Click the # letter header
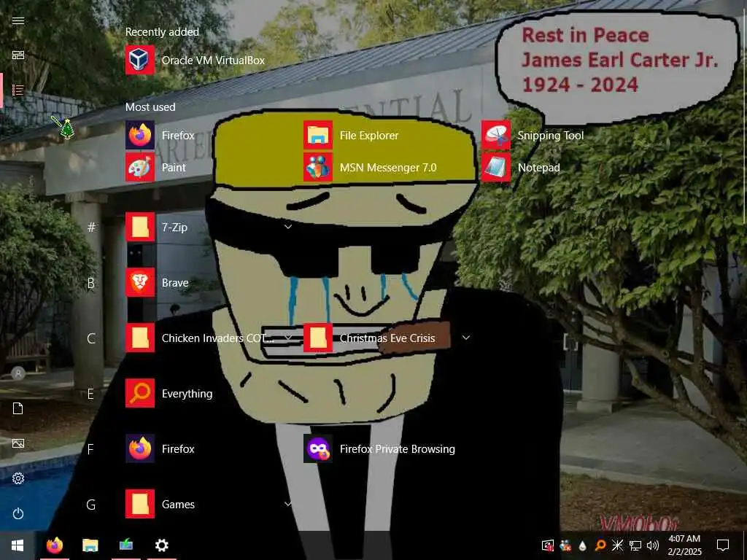 (91, 227)
